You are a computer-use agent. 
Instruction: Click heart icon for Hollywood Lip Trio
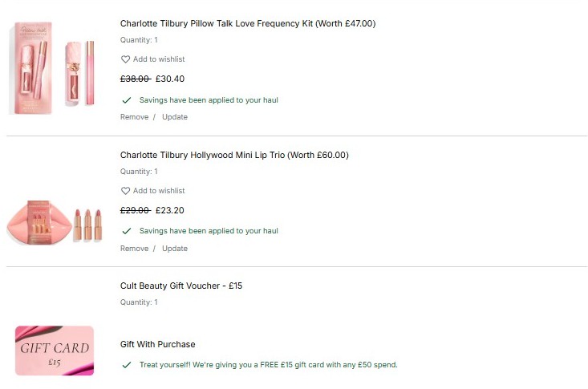coord(125,191)
